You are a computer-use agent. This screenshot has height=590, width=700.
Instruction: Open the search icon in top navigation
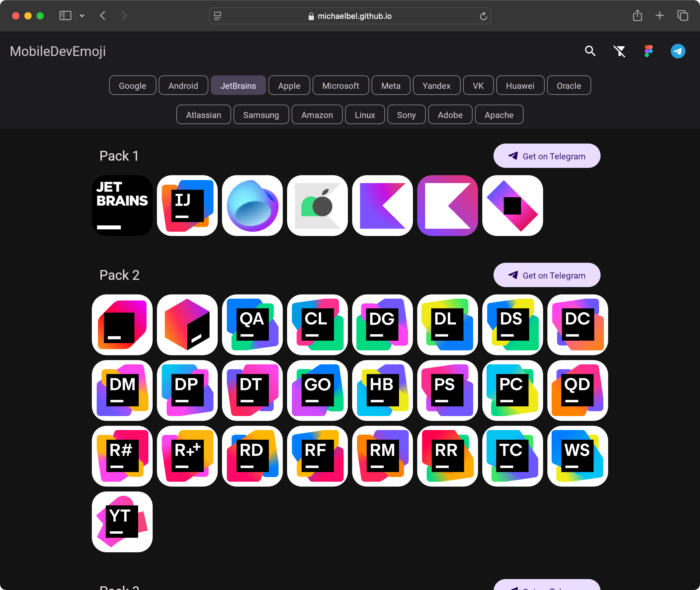point(591,51)
